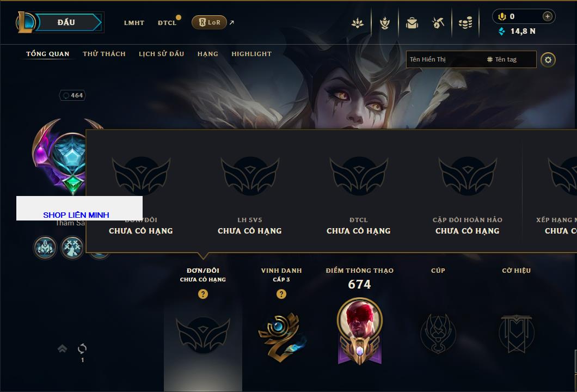Click the Vinh Danh help question mark
577x392 pixels.
(x=281, y=293)
